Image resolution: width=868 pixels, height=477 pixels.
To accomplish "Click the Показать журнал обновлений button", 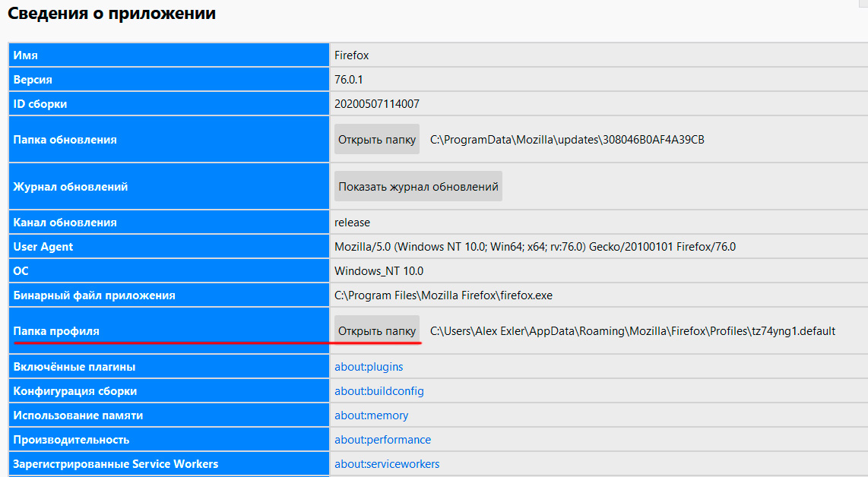I will tap(418, 187).
